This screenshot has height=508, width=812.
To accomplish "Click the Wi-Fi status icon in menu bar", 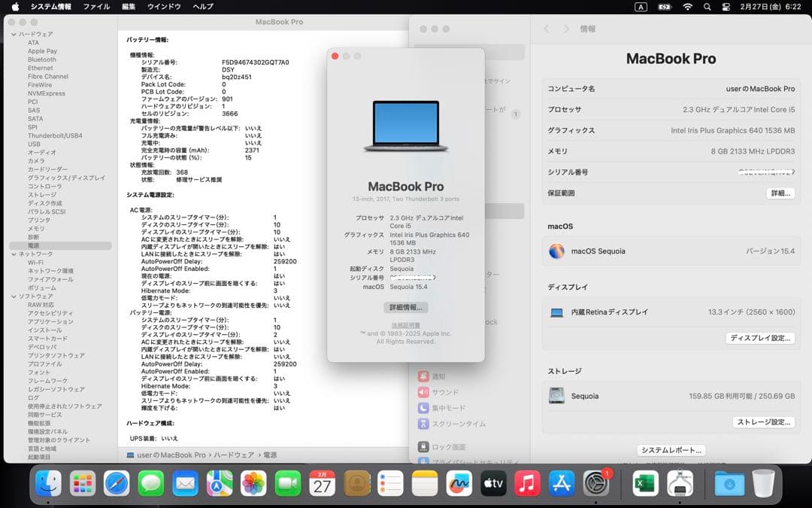I will point(688,7).
